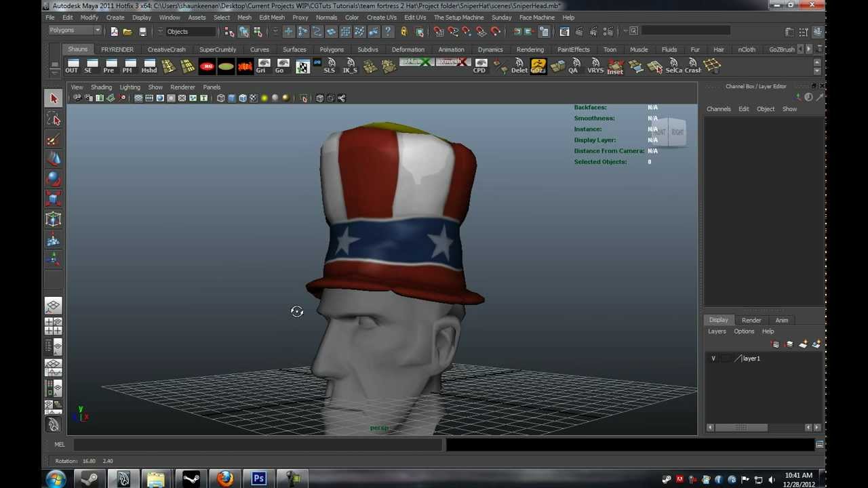The image size is (868, 488).
Task: Click the MEL command line input field
Action: click(258, 445)
